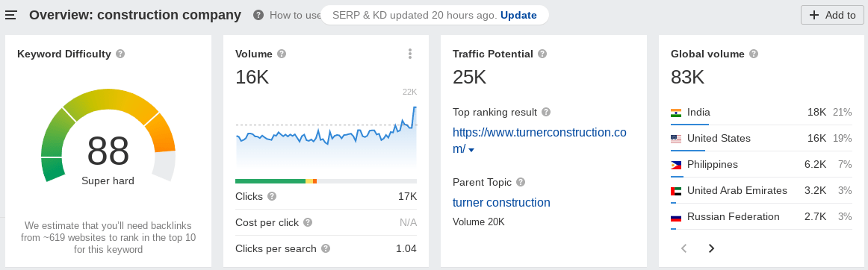The height and width of the screenshot is (270, 868).
Task: Go to next page of countries
Action: (x=711, y=248)
